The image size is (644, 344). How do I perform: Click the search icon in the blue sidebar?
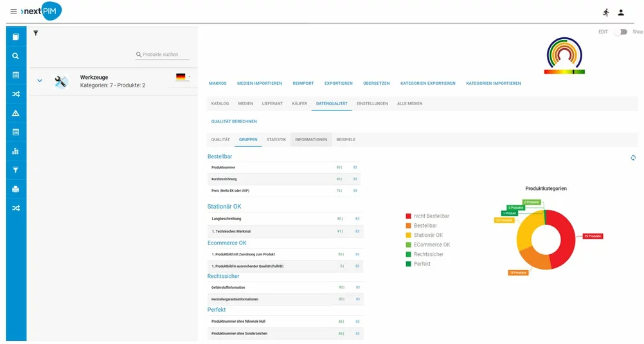coord(16,56)
